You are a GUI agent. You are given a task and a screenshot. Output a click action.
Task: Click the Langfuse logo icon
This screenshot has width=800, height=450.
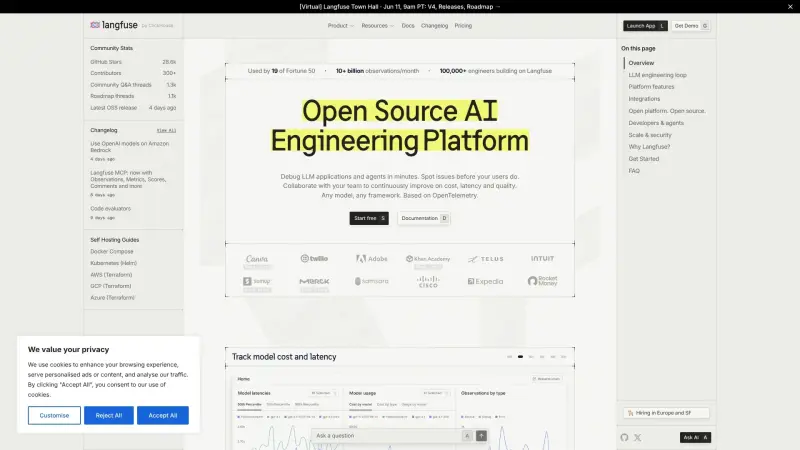pos(95,25)
